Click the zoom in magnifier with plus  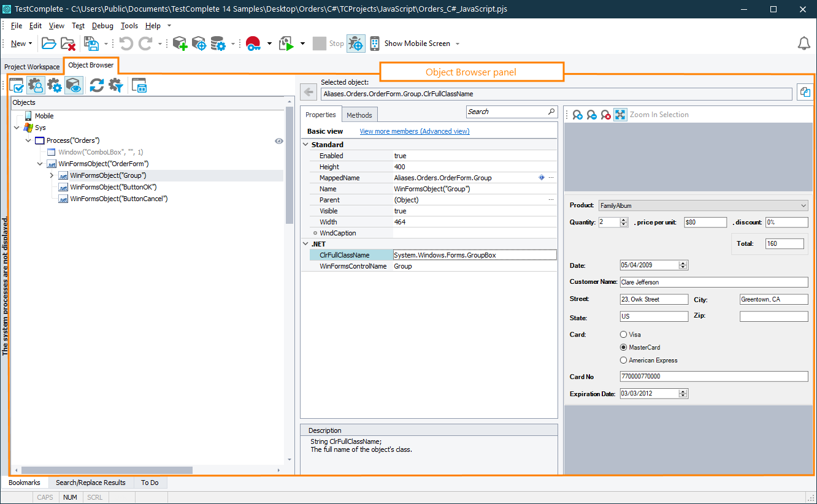coord(577,115)
